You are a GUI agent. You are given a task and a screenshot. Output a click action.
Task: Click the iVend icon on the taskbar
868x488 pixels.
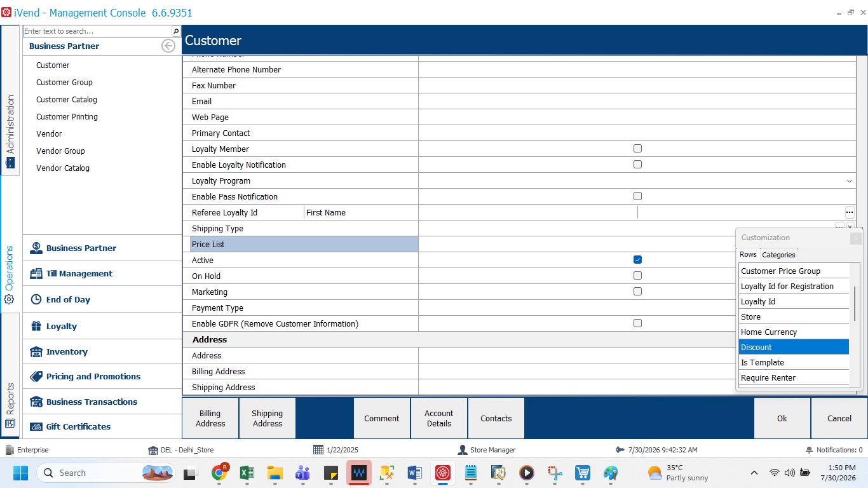[x=443, y=473]
